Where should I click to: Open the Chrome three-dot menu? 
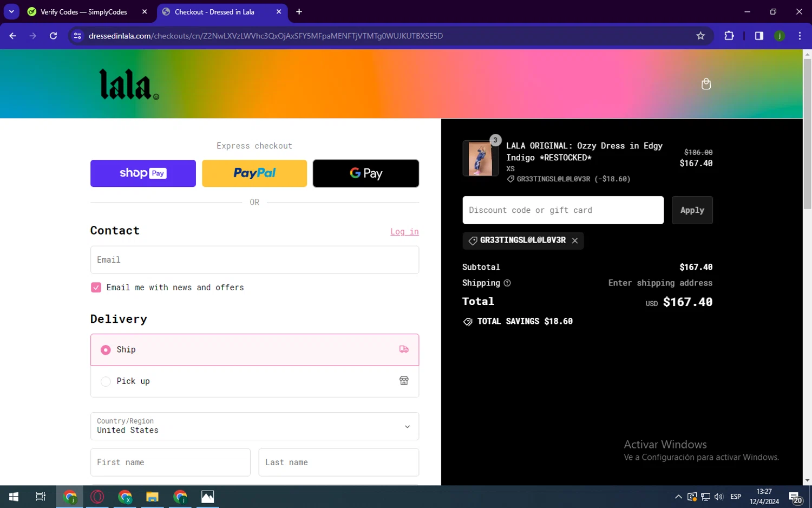click(x=800, y=36)
